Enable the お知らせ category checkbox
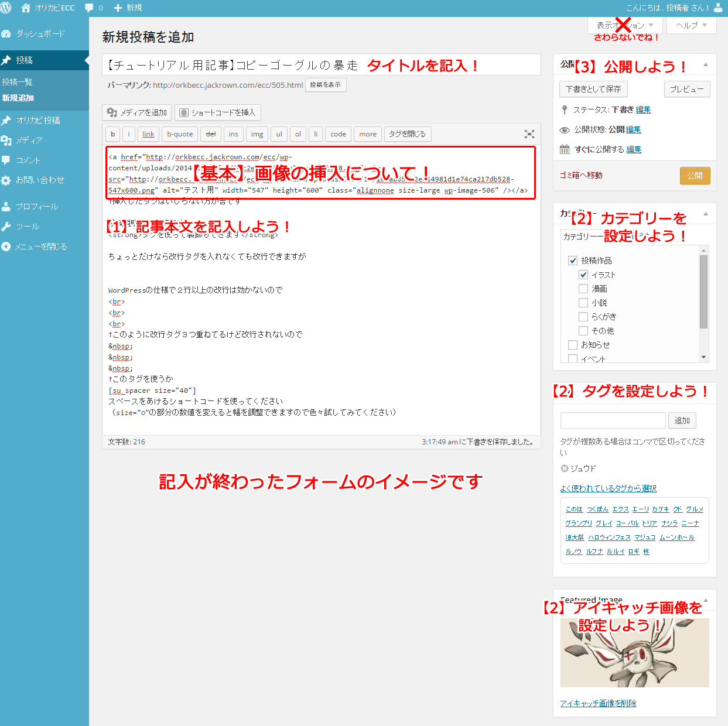 pos(573,345)
